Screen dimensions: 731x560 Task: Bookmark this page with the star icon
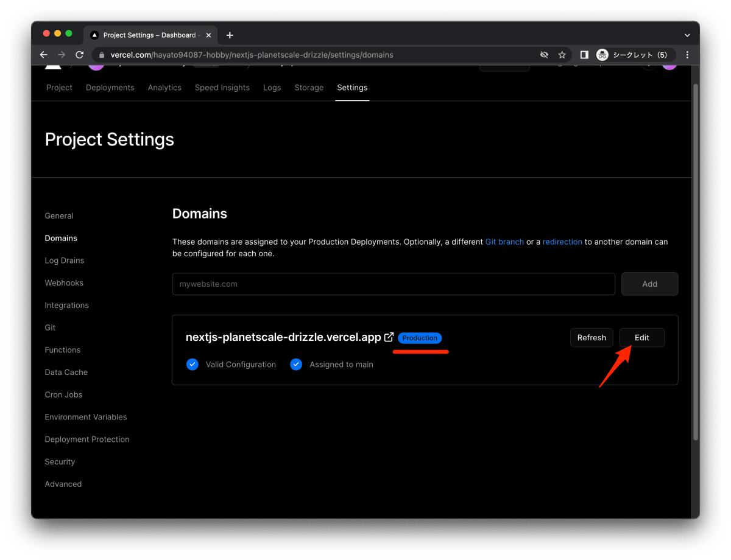pos(562,55)
